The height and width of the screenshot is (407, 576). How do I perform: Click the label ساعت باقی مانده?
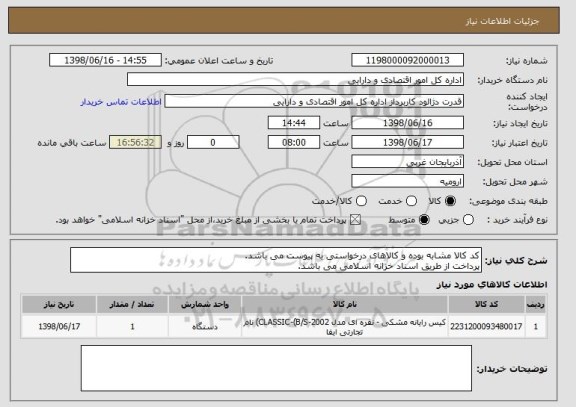(x=72, y=143)
